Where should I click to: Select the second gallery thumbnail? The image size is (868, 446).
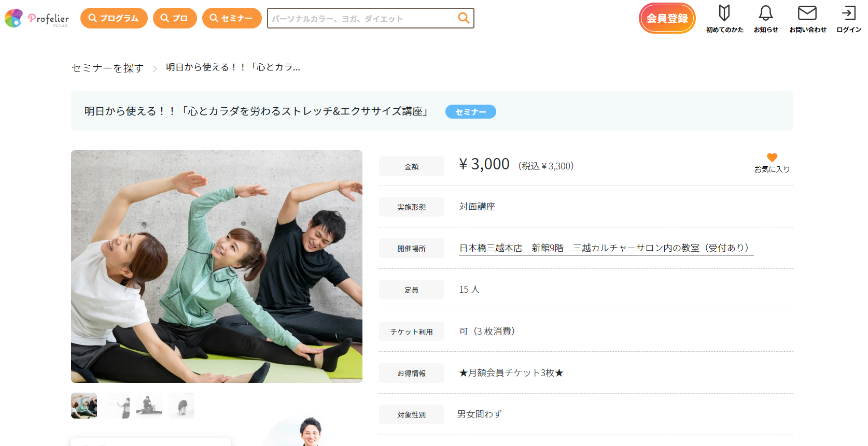click(x=117, y=406)
